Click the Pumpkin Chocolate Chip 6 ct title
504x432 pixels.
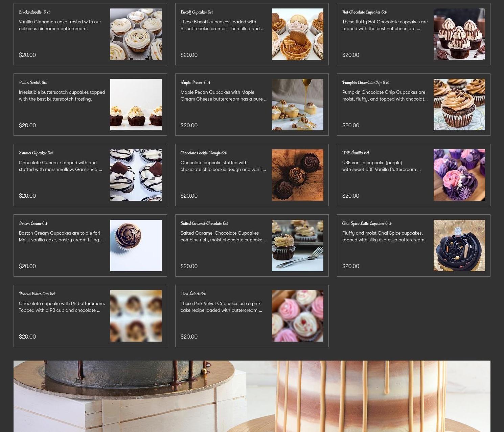tap(366, 83)
